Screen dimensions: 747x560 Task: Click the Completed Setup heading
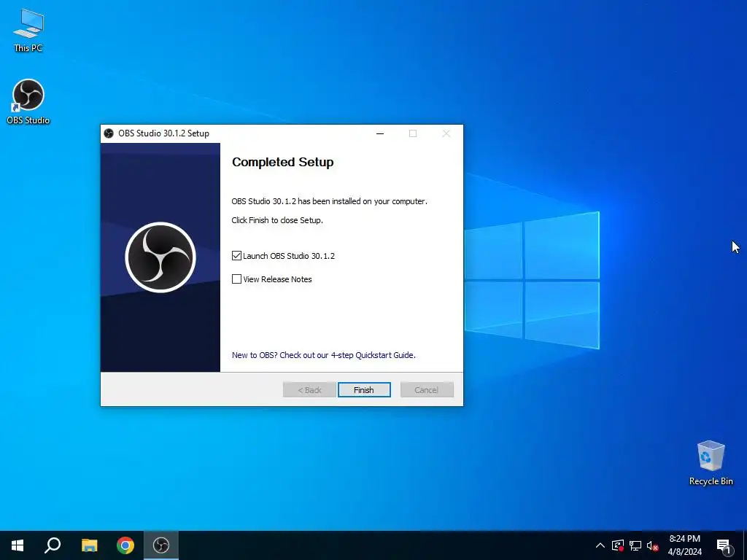pyautogui.click(x=282, y=162)
